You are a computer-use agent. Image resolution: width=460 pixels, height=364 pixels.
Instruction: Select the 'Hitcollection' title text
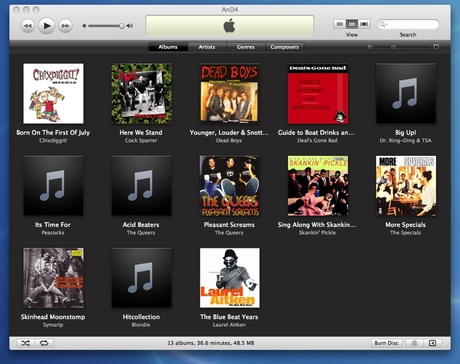click(x=141, y=317)
